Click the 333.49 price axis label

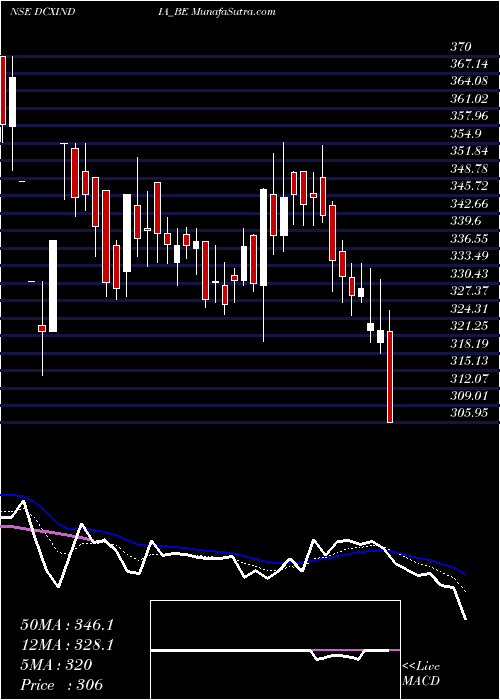(468, 256)
